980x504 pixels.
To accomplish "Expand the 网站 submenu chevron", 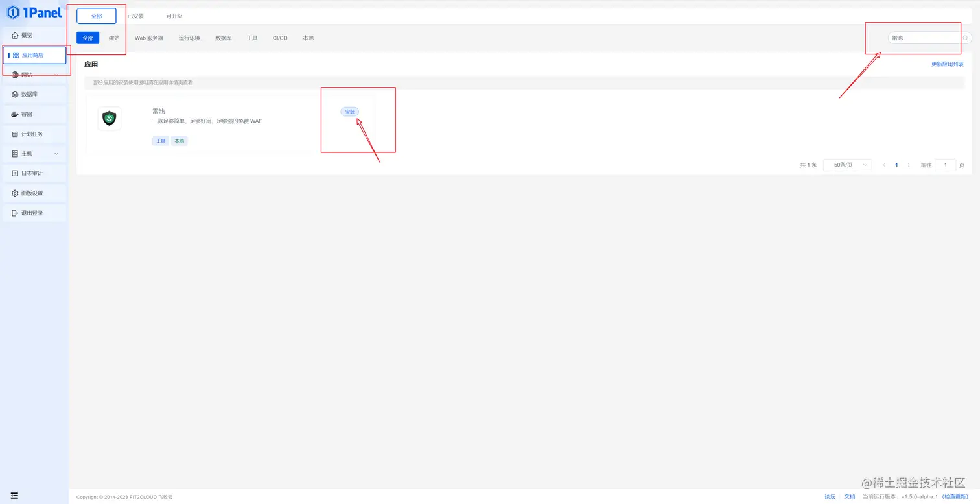I will (56, 75).
